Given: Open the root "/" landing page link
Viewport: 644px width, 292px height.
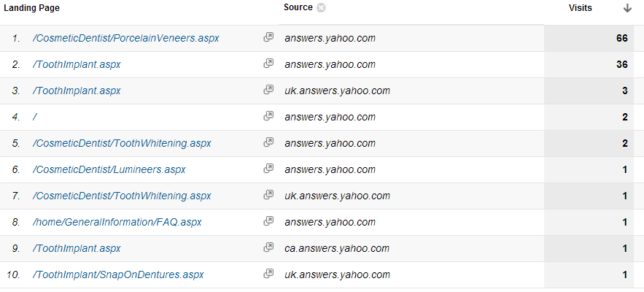Looking at the screenshot, I should [x=35, y=118].
